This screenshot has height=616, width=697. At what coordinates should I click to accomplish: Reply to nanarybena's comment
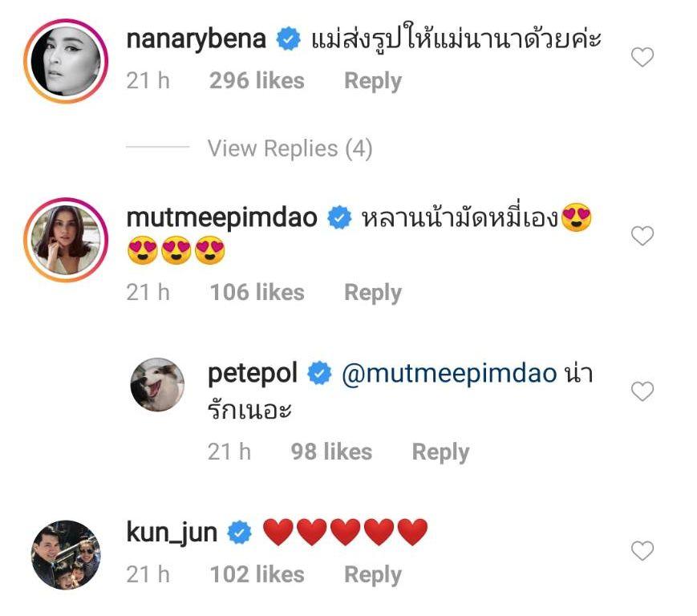372,81
